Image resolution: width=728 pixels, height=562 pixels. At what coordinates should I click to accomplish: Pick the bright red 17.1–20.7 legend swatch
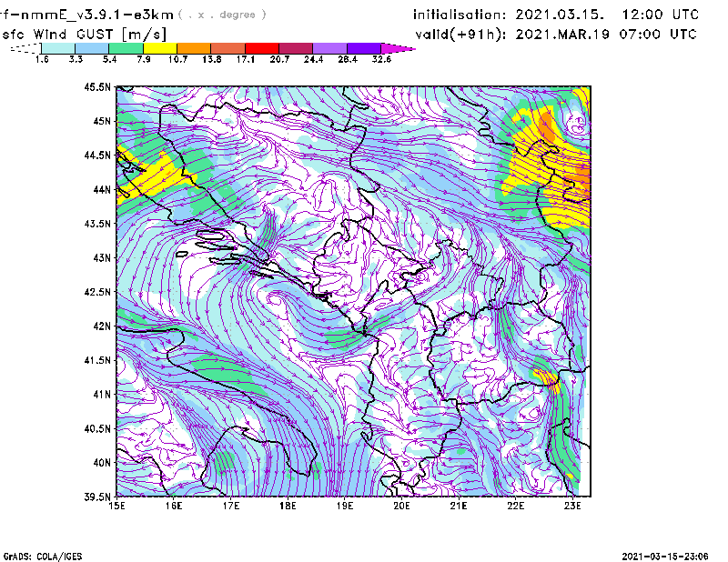[x=262, y=48]
